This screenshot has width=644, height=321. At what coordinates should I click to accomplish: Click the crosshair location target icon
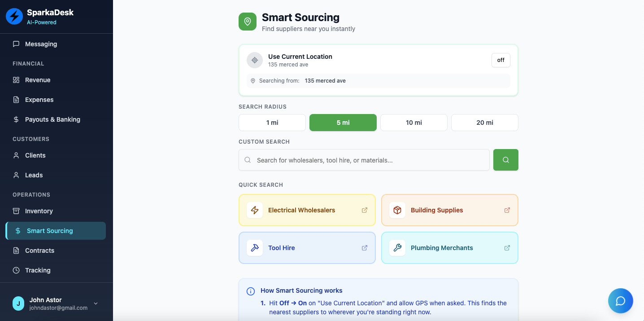click(255, 60)
